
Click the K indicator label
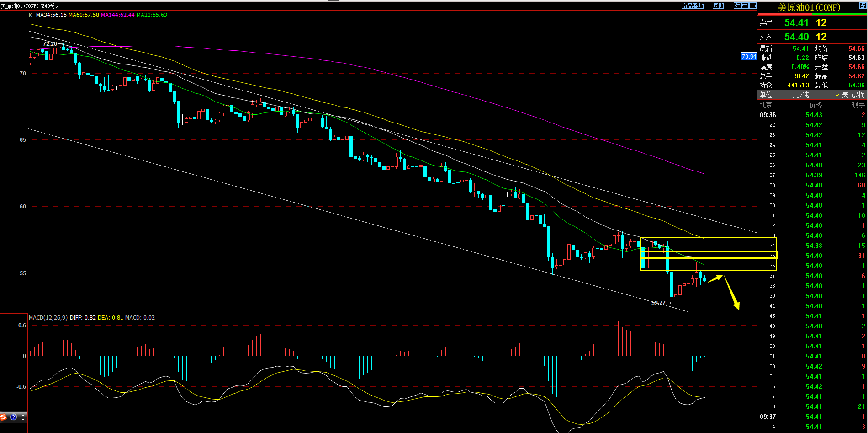[x=31, y=15]
